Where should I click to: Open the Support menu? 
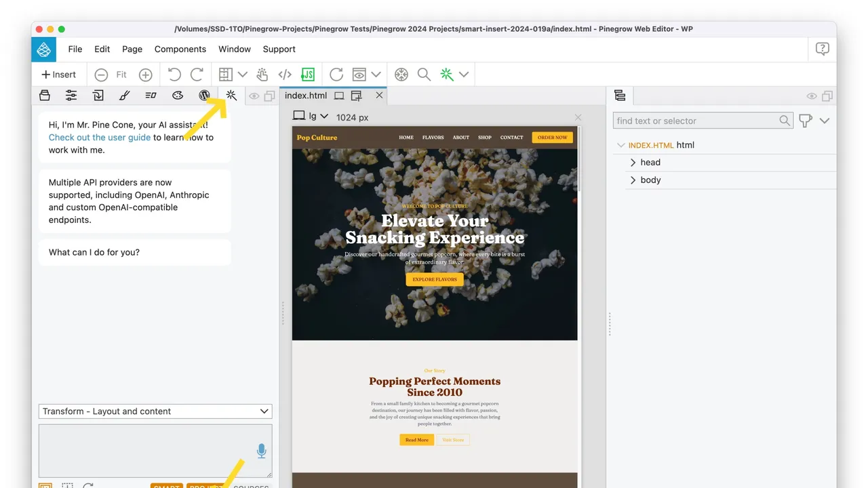point(279,49)
